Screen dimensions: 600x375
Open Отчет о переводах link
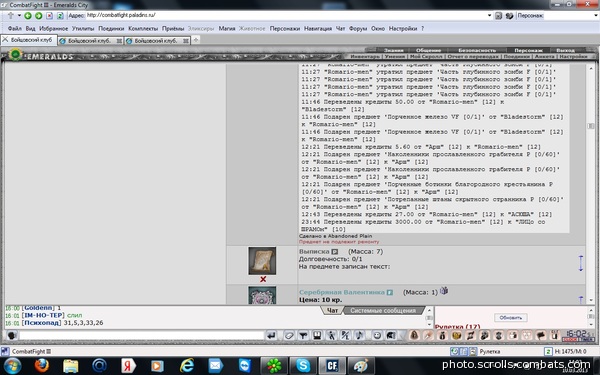[x=473, y=56]
